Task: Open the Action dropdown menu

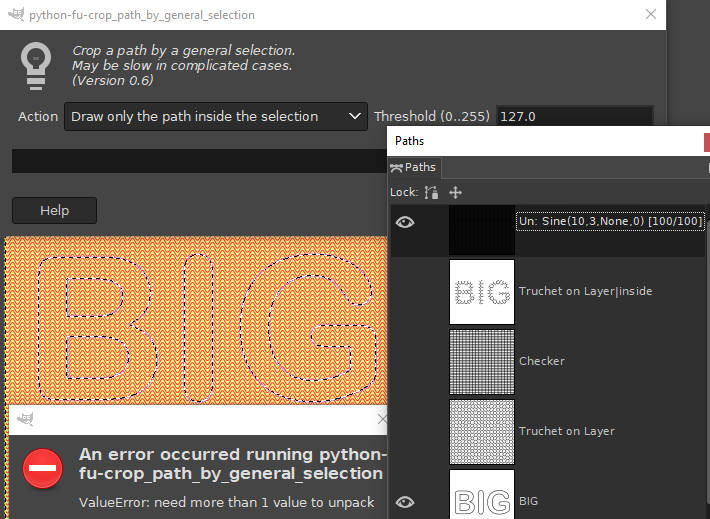Action: click(x=216, y=117)
